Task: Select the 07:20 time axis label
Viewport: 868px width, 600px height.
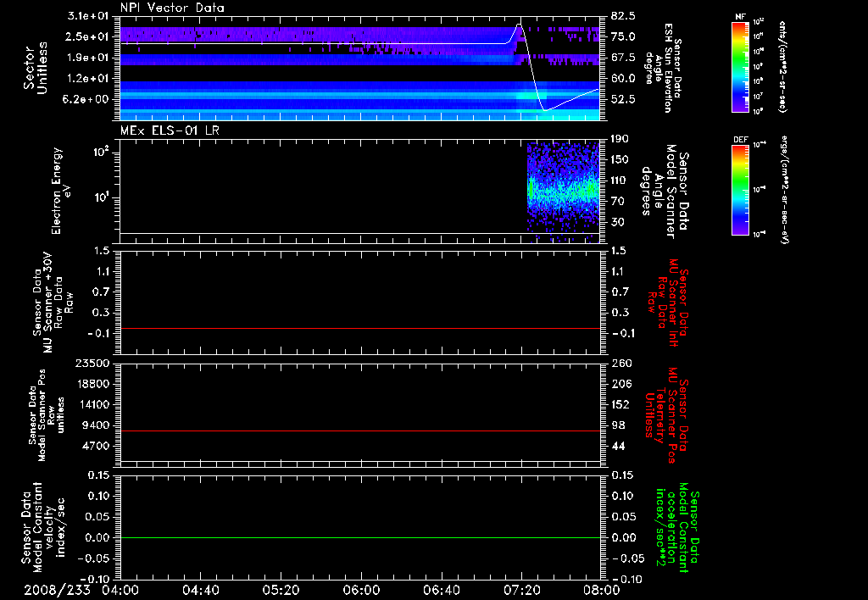Action: coord(521,590)
